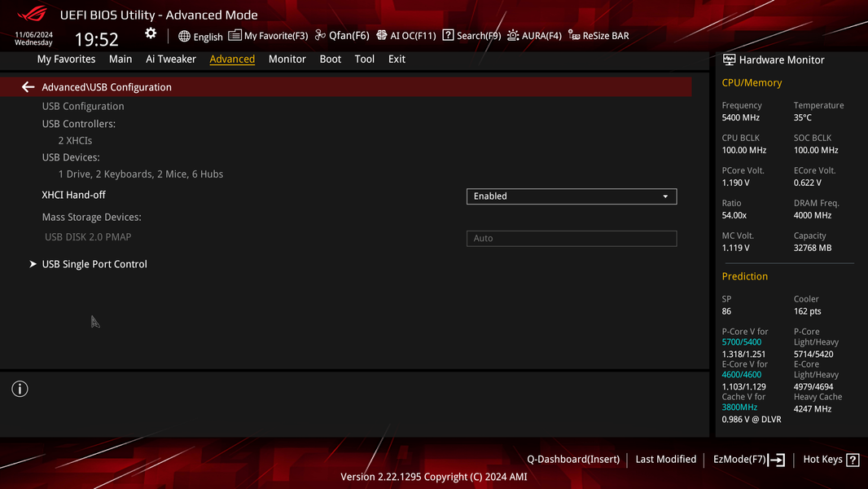868x489 pixels.
Task: Select the Advanced tab
Action: [x=232, y=59]
